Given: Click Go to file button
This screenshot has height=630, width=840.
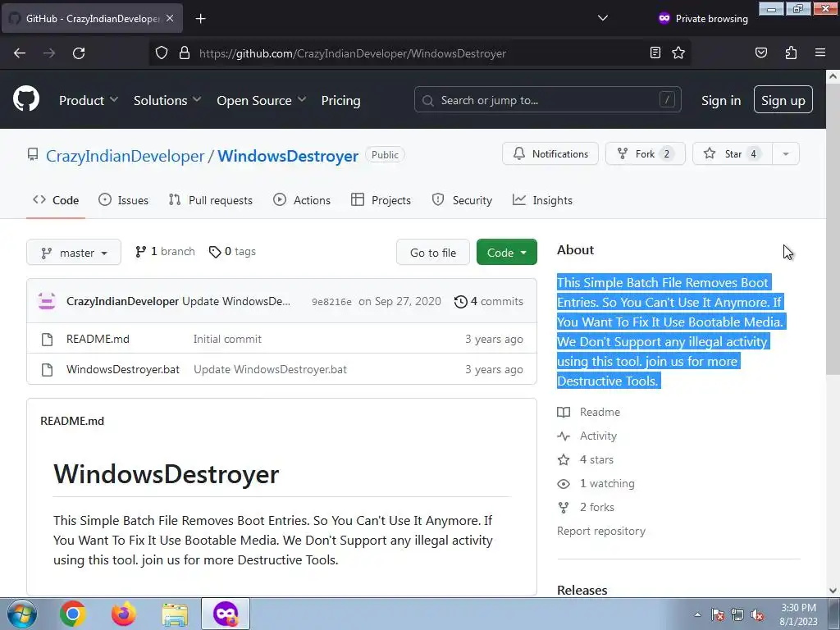Looking at the screenshot, I should 433,253.
